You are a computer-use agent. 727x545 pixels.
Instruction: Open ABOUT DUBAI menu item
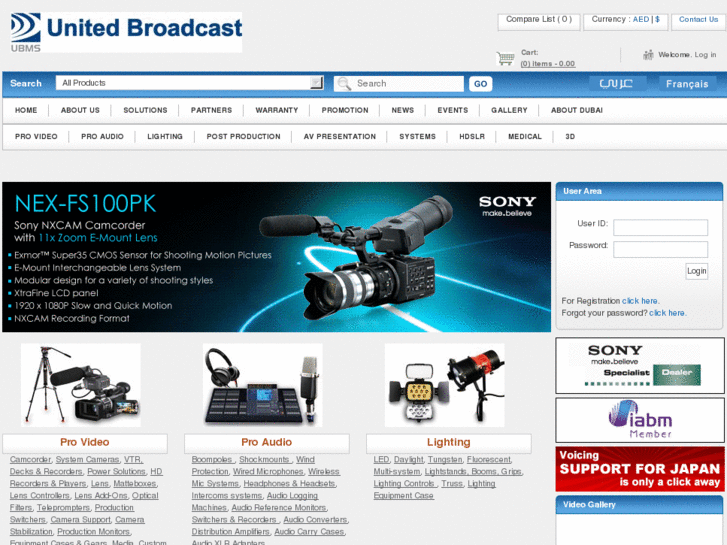click(x=577, y=110)
